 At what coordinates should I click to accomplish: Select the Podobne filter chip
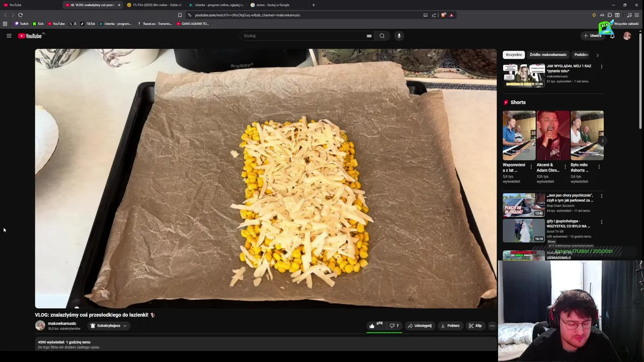(x=581, y=55)
